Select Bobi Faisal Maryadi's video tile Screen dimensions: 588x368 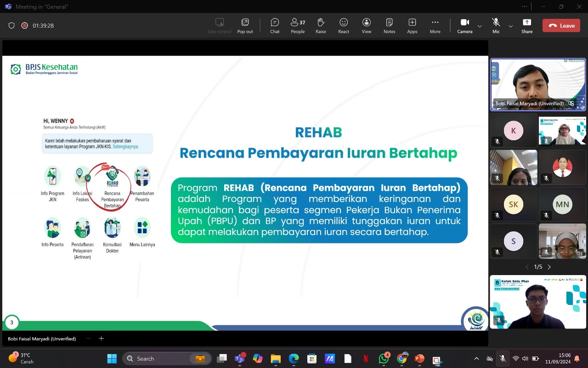coord(538,85)
